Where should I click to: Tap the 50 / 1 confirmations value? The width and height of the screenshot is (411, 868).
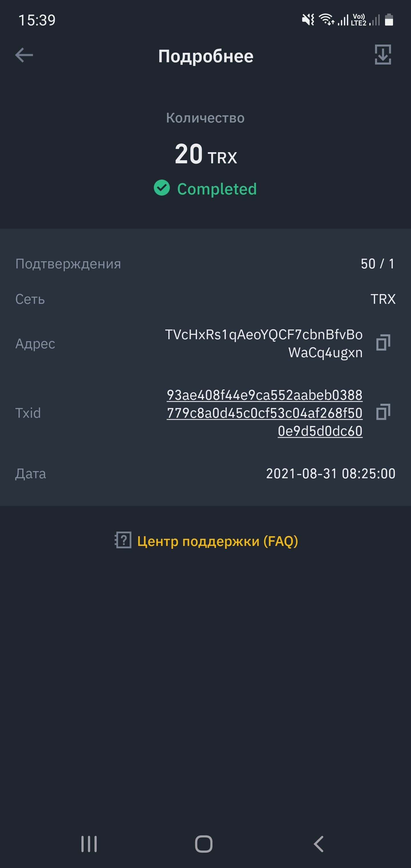[x=378, y=264]
